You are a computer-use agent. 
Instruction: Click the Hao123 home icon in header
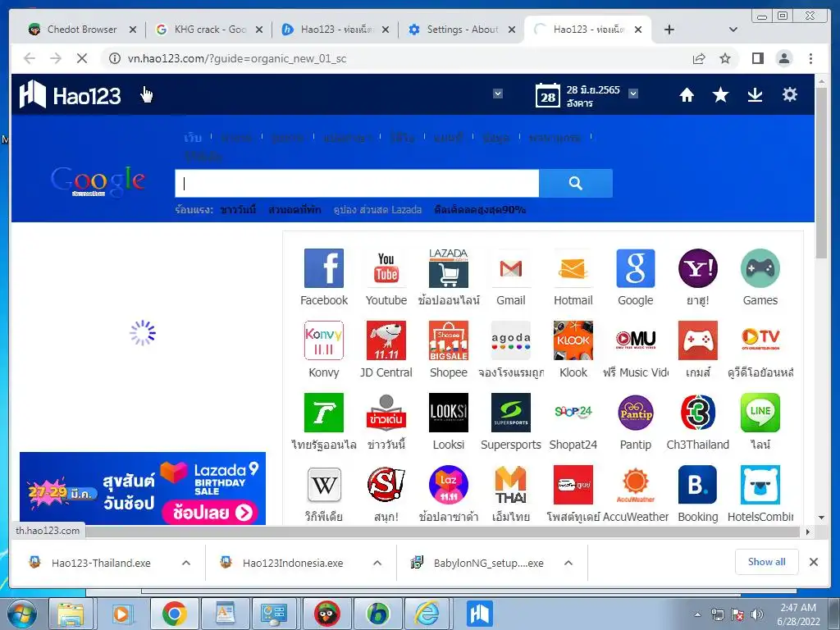[687, 95]
